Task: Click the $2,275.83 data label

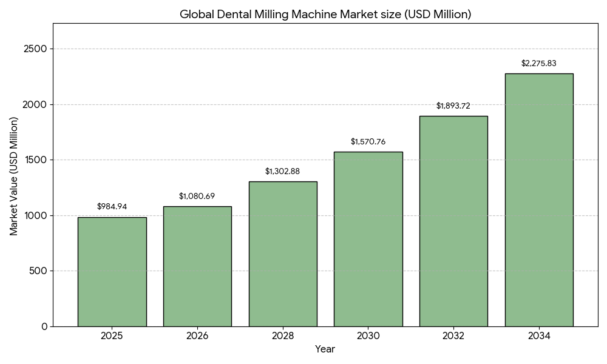Action: tap(539, 64)
